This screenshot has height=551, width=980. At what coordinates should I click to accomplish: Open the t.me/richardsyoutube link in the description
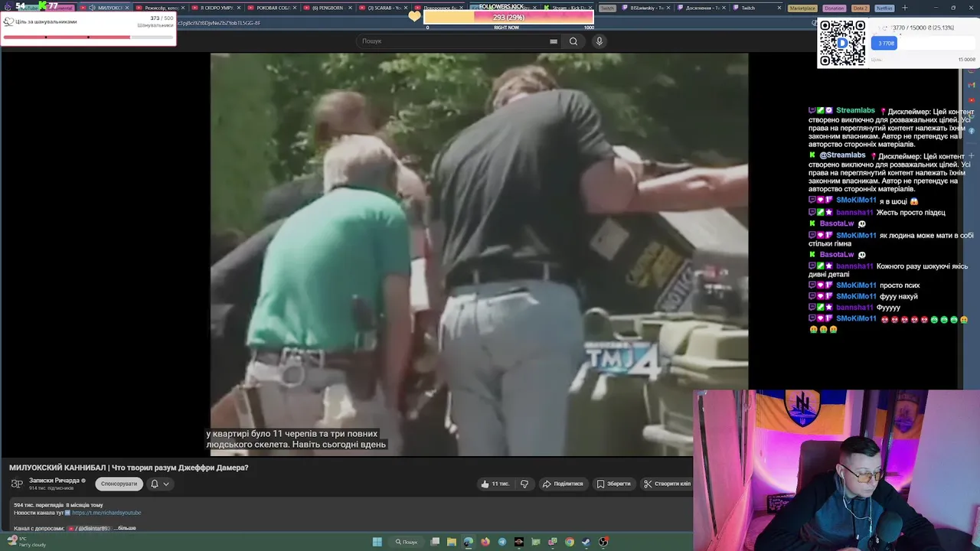[x=106, y=513]
